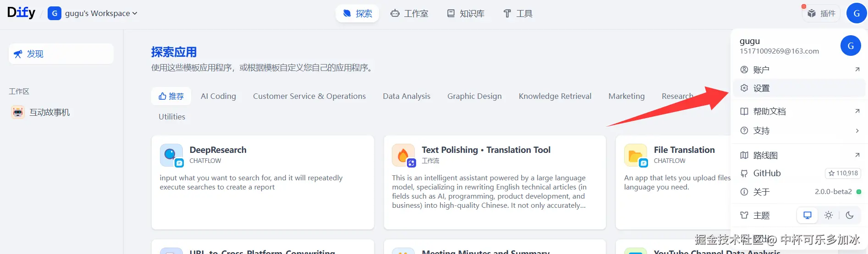The image size is (868, 254).
Task: Open the interactive story machine app icon
Action: pos(18,112)
